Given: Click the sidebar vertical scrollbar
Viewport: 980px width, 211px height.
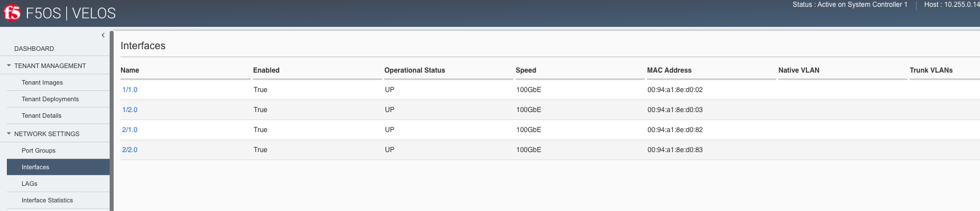Looking at the screenshot, I should pyautogui.click(x=112, y=120).
